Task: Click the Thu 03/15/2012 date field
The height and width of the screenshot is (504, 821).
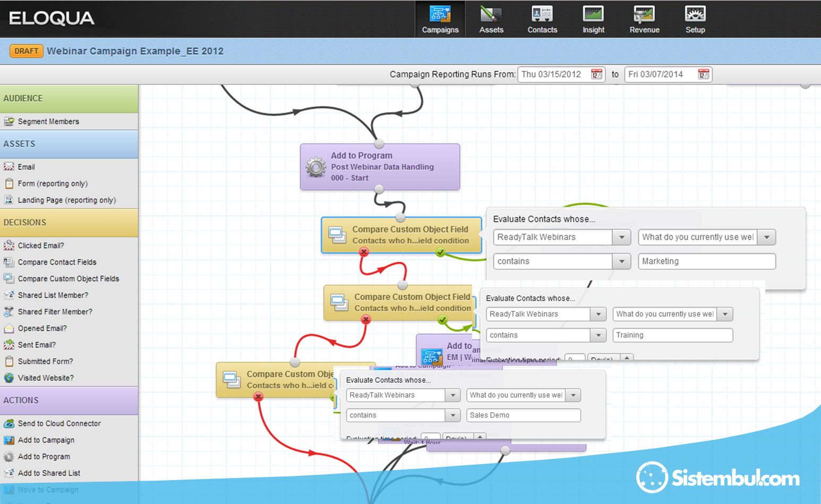Action: click(561, 74)
